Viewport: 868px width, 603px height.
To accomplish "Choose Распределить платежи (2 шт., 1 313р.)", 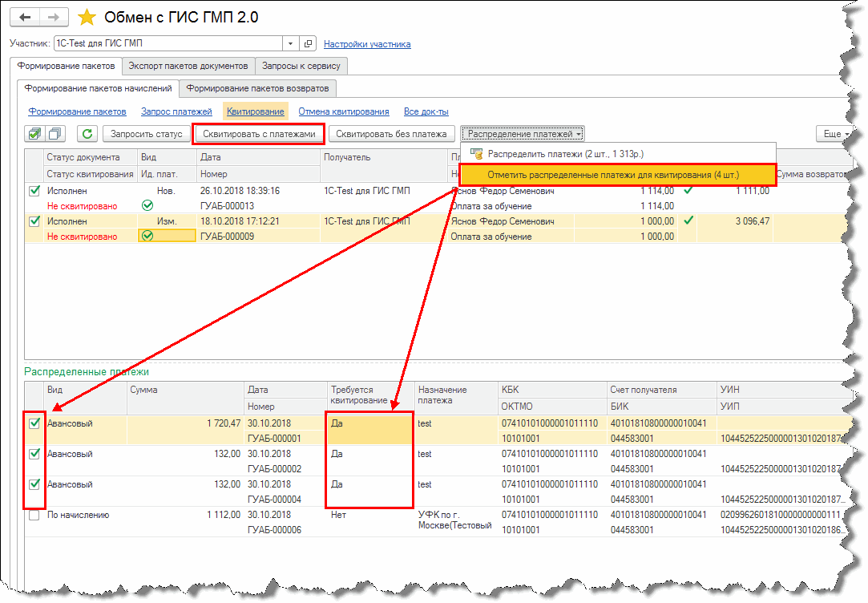I will click(x=618, y=154).
